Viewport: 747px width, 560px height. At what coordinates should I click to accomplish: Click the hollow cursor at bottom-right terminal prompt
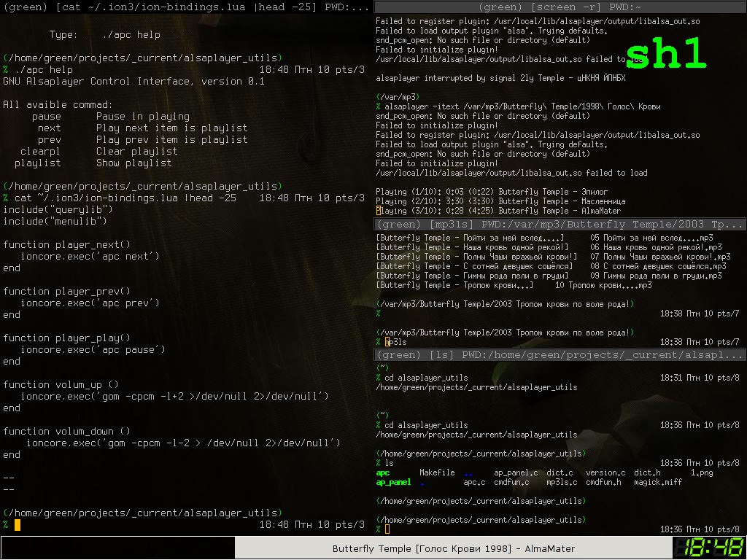pos(387,529)
